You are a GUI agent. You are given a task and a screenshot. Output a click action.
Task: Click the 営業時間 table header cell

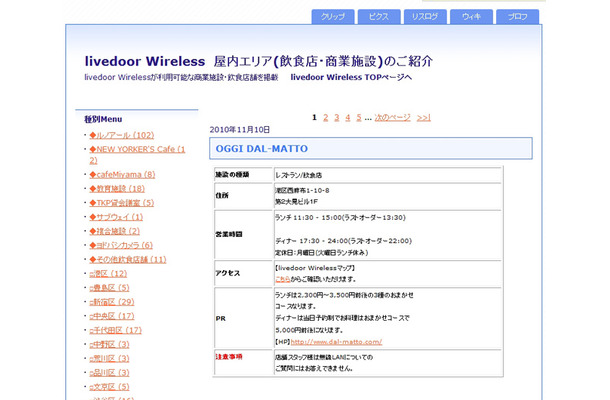pyautogui.click(x=243, y=235)
